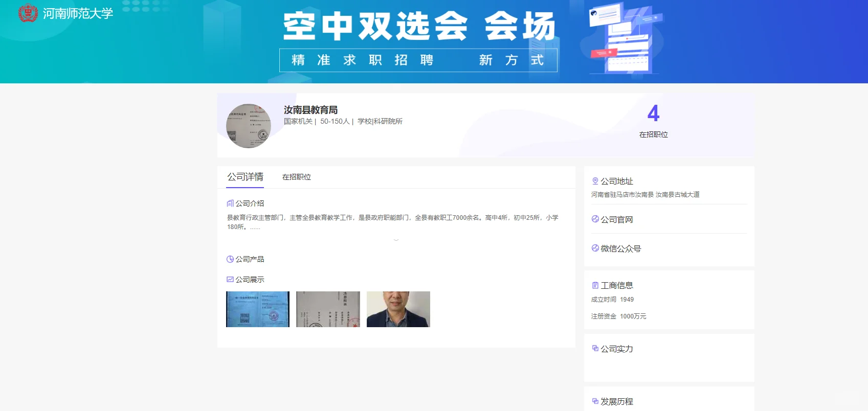Click the 公司介绍 building icon

pyautogui.click(x=230, y=203)
